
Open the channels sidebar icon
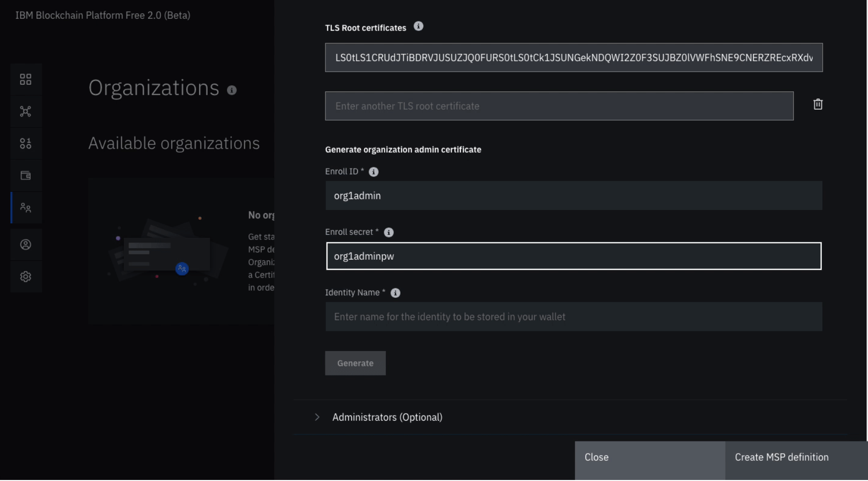point(25,144)
